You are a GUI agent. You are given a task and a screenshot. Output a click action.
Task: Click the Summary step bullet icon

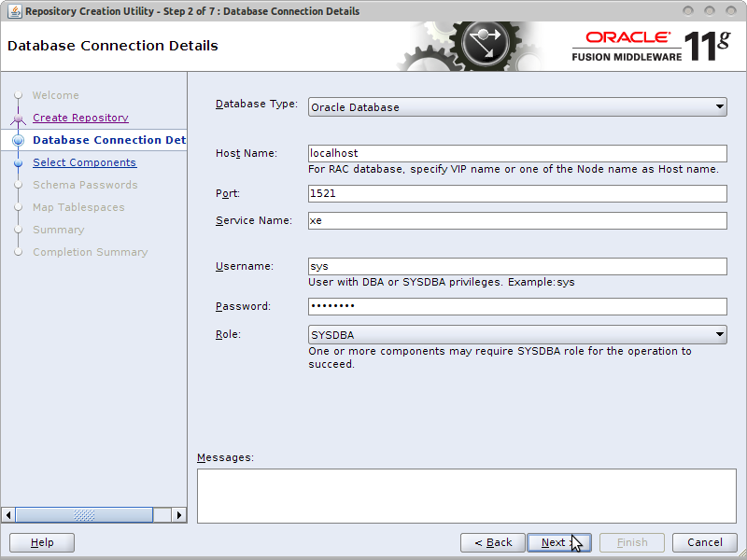[x=18, y=230]
